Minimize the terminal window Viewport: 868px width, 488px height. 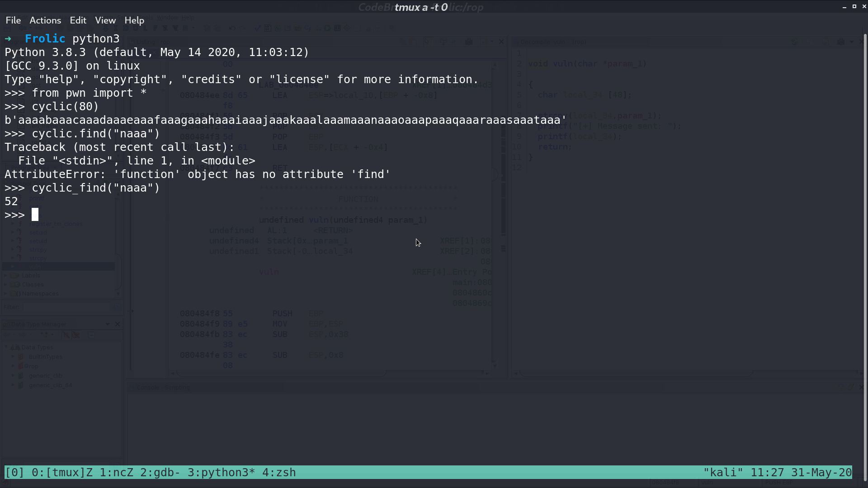[x=844, y=7]
